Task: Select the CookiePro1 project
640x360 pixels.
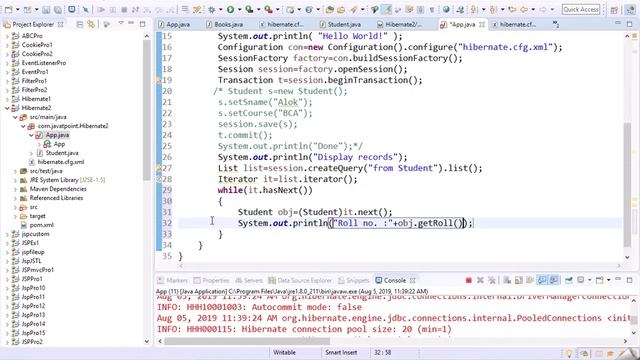Action: tap(37, 45)
